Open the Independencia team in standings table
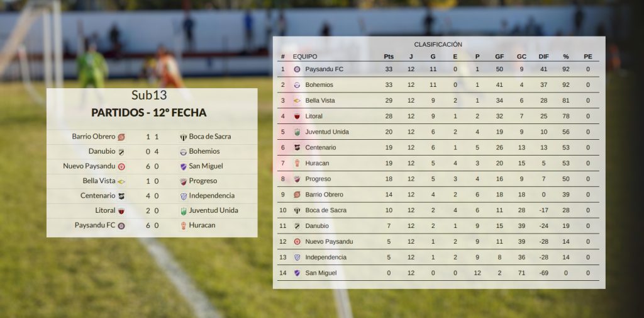The image size is (644, 318). click(326, 257)
